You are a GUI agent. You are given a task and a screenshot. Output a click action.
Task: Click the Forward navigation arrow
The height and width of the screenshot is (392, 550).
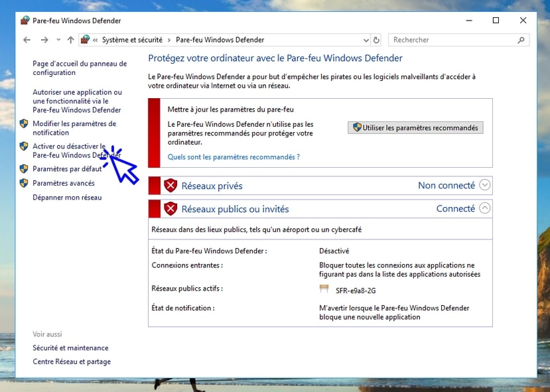[44, 40]
